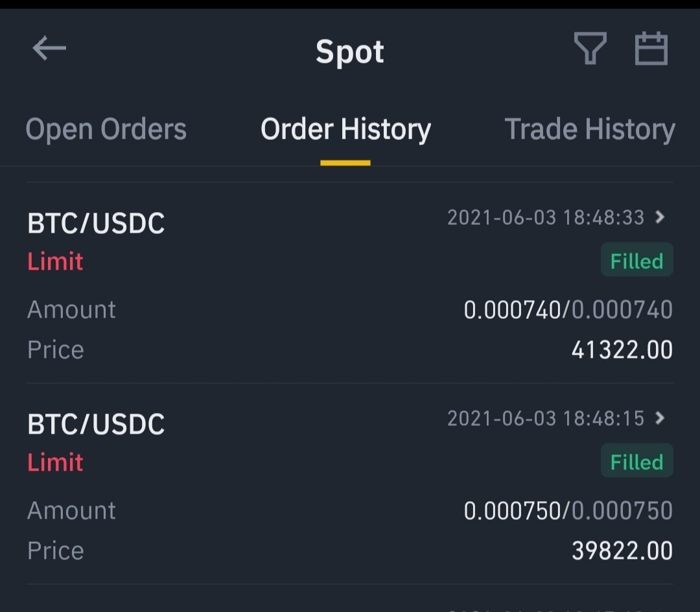Open the timestamp 2021-06-03 18:48:15

click(x=546, y=418)
